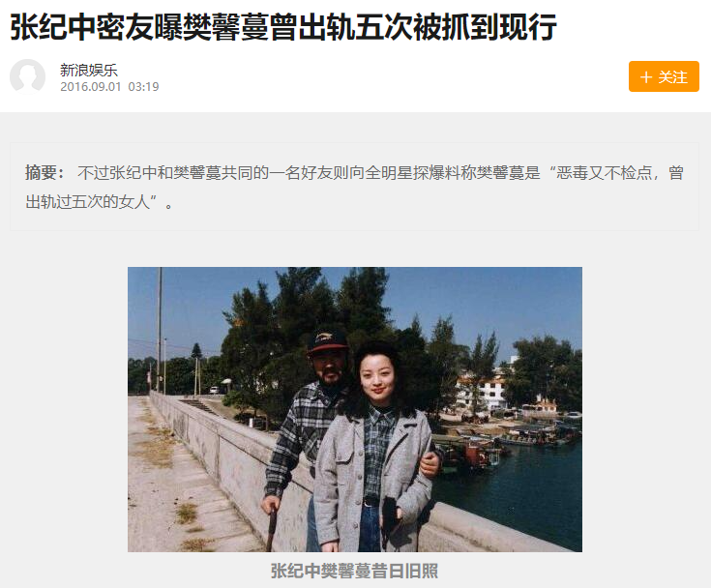
Task: Click the 新浪娱乐 author avatar icon
Action: (28, 76)
